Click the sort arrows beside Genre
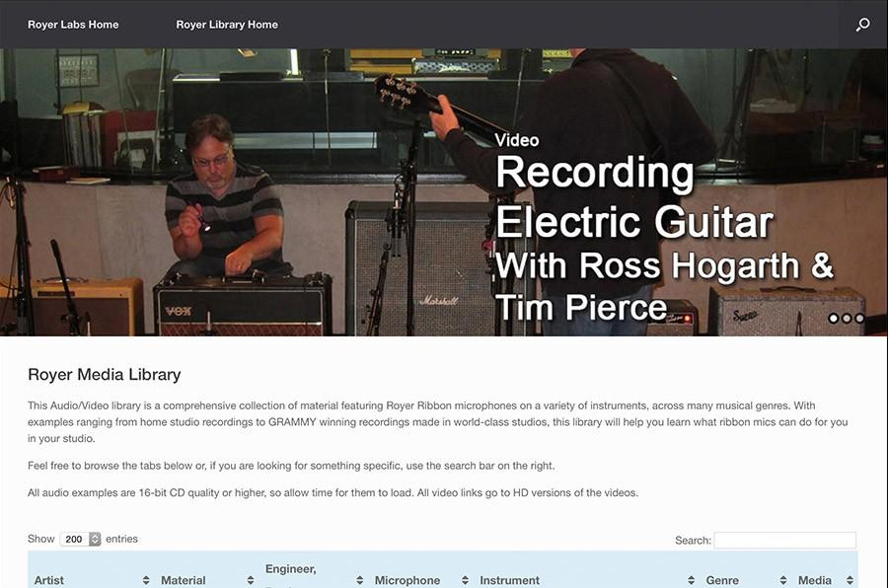The height and width of the screenshot is (588, 888). 783,580
